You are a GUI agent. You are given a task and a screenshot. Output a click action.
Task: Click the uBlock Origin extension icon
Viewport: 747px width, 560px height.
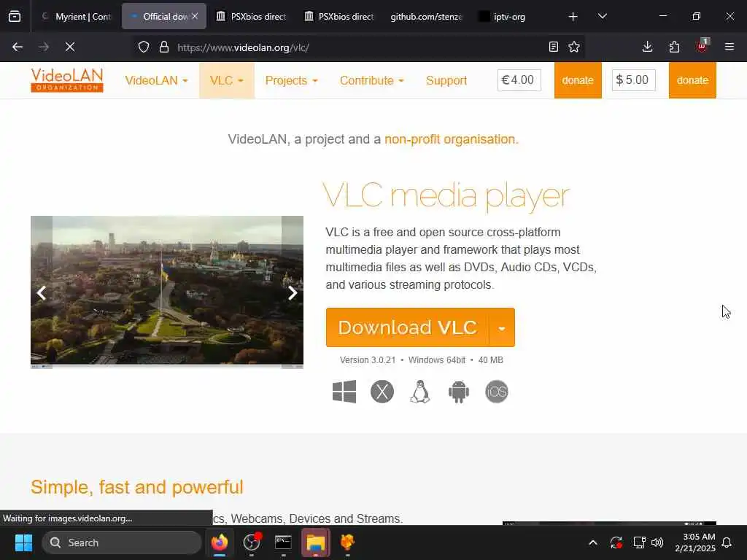point(703,46)
